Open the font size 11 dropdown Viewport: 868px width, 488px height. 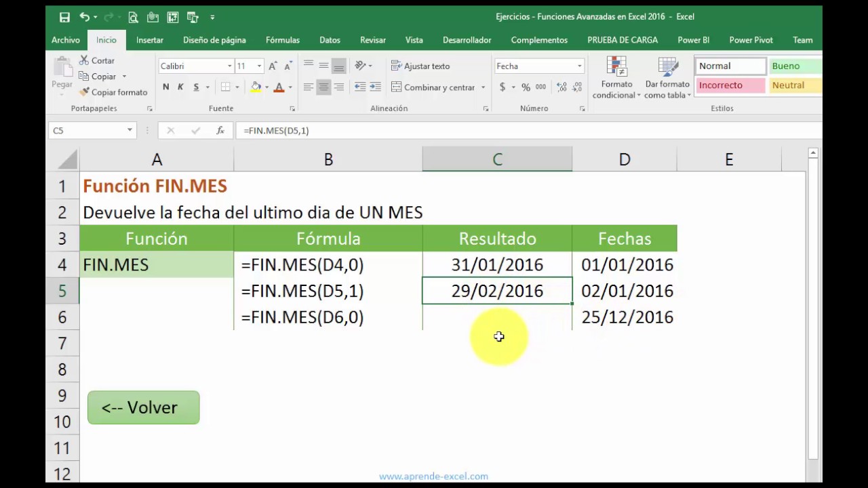click(259, 66)
